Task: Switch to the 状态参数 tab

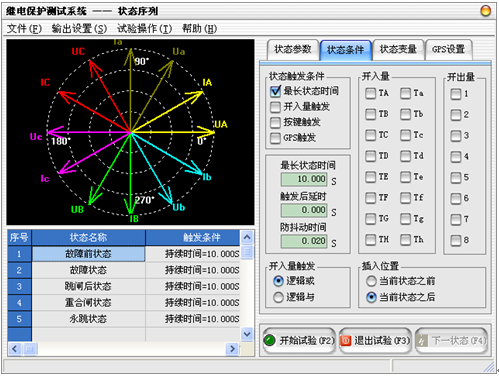Action: click(293, 50)
